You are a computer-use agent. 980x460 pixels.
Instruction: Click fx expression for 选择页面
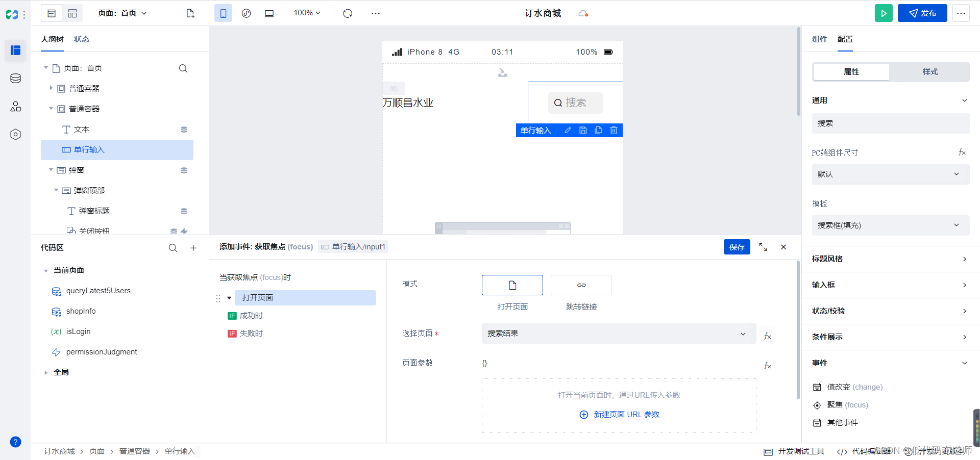pos(767,336)
